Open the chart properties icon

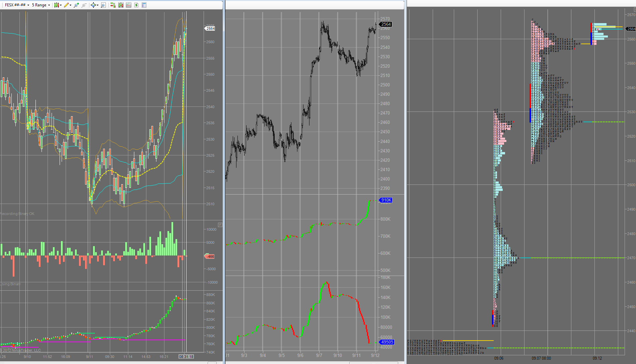coord(144,5)
